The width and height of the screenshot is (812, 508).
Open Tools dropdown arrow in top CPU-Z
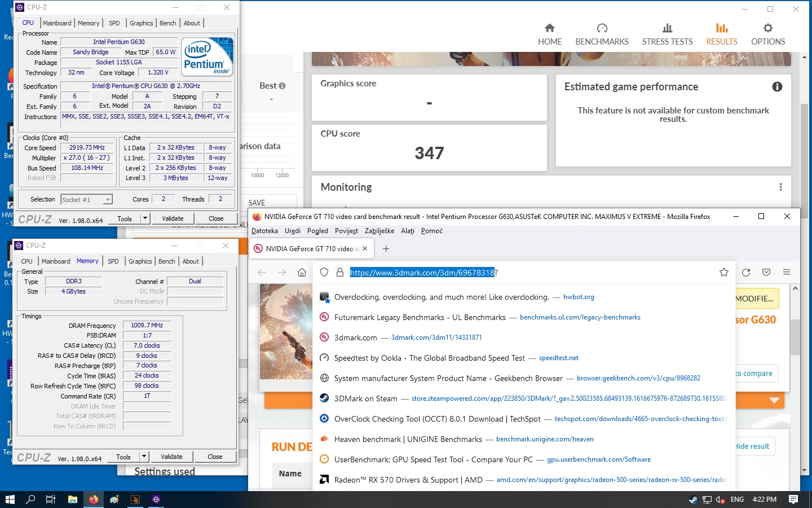coord(145,218)
